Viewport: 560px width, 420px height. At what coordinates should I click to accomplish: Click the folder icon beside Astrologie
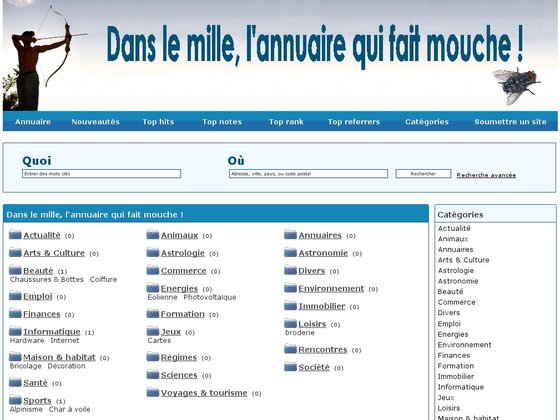coord(153,252)
